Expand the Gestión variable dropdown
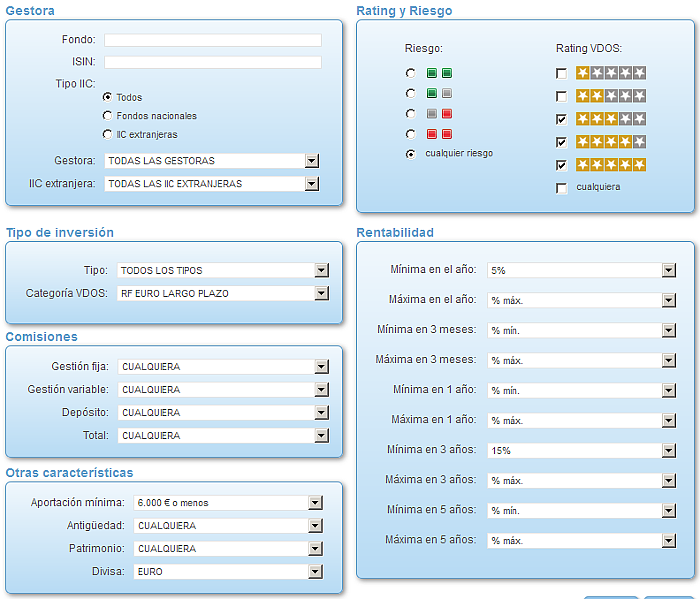This screenshot has width=700, height=599. 224,390
